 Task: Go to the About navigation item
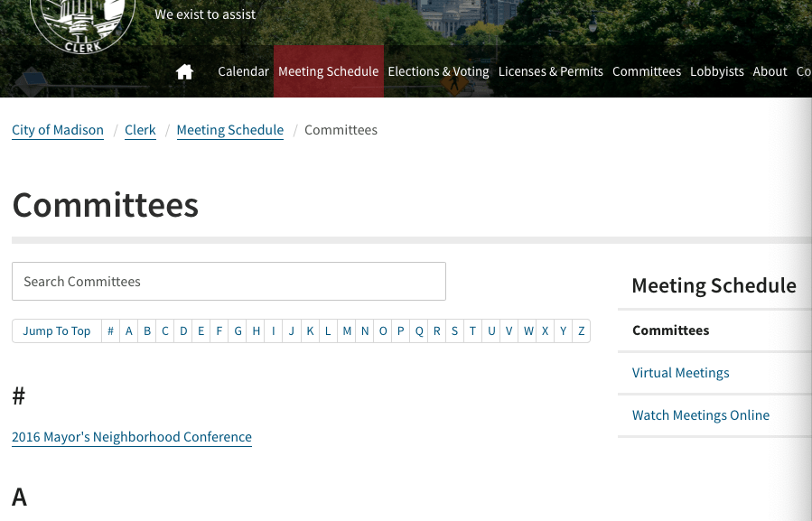tap(770, 71)
